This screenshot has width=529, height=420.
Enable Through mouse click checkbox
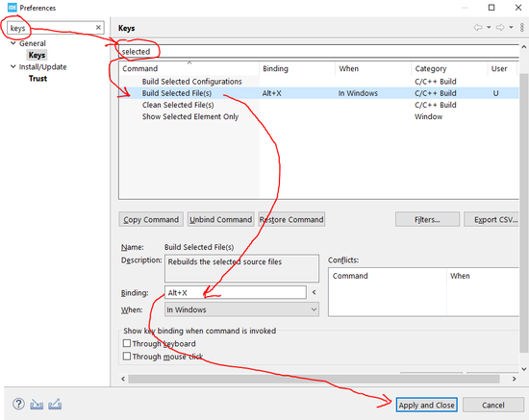(x=127, y=356)
